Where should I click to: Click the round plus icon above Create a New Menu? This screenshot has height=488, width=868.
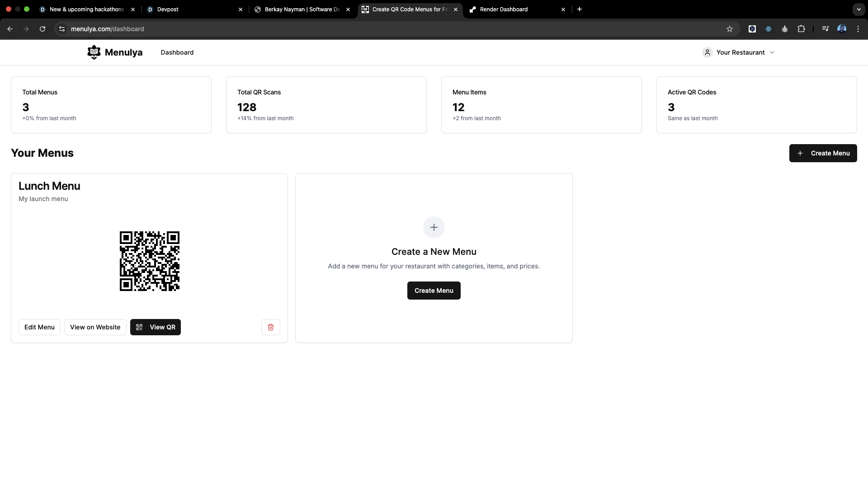[434, 227]
